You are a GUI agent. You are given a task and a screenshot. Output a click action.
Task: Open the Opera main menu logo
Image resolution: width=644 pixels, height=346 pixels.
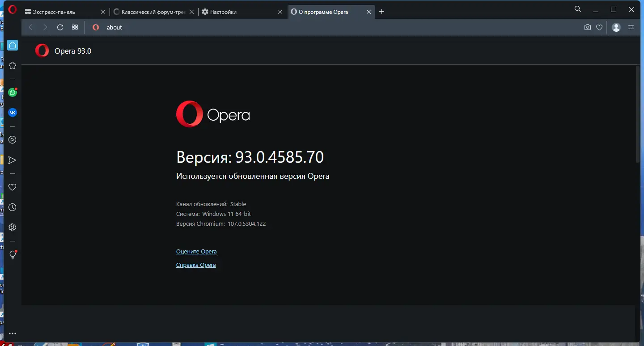(x=12, y=9)
